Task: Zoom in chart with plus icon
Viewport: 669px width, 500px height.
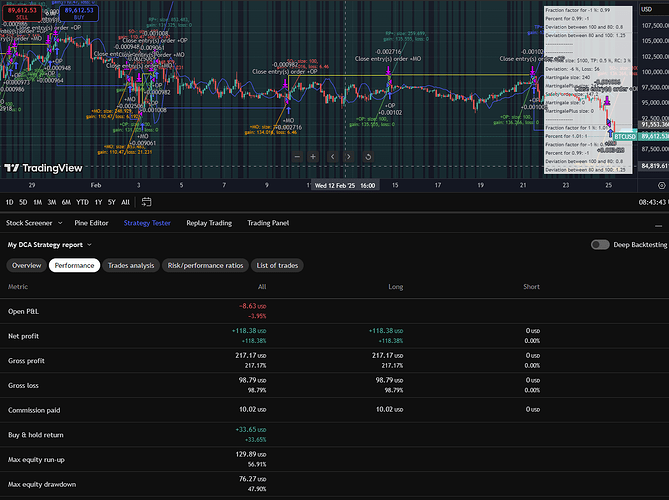Action: (313, 157)
